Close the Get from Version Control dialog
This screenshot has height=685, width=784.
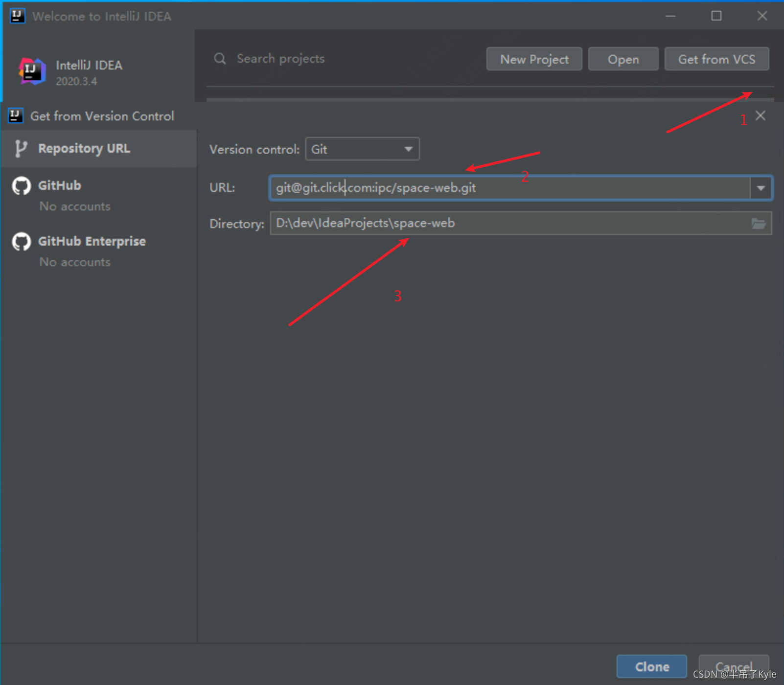pyautogui.click(x=761, y=116)
